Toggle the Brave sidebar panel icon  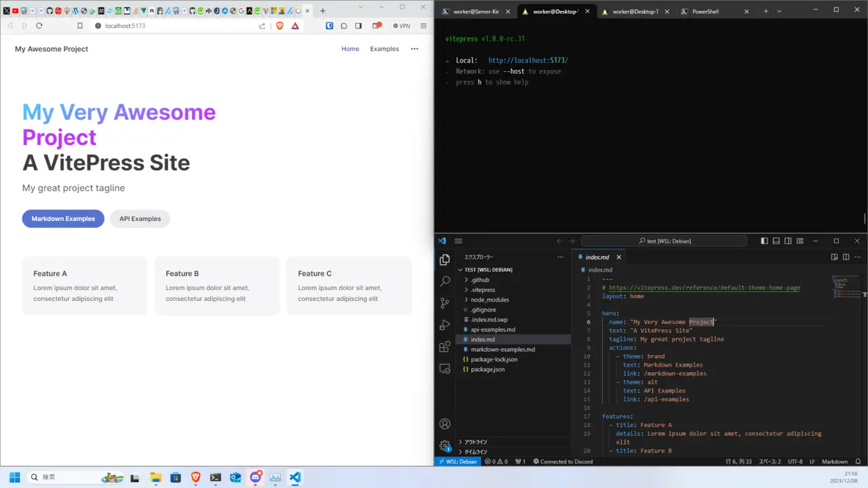click(x=359, y=26)
